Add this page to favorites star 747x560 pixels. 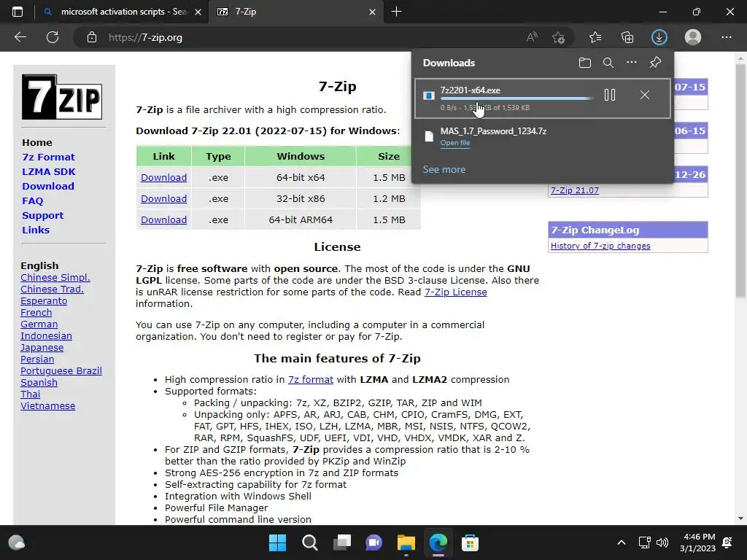click(558, 37)
